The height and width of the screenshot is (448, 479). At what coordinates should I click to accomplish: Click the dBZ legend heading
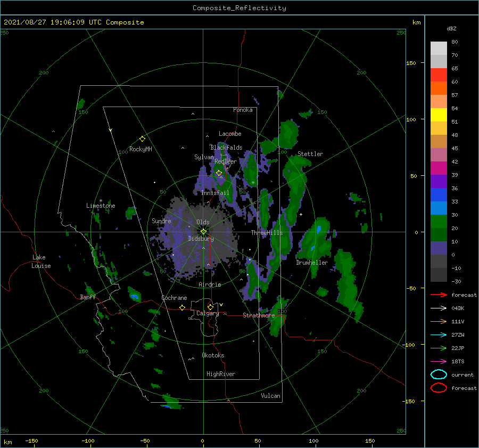click(x=451, y=28)
